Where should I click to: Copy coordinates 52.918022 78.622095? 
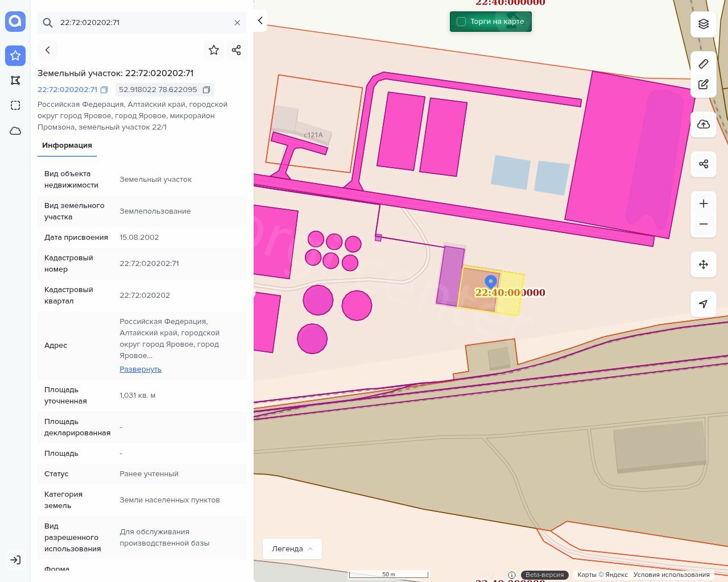point(206,90)
